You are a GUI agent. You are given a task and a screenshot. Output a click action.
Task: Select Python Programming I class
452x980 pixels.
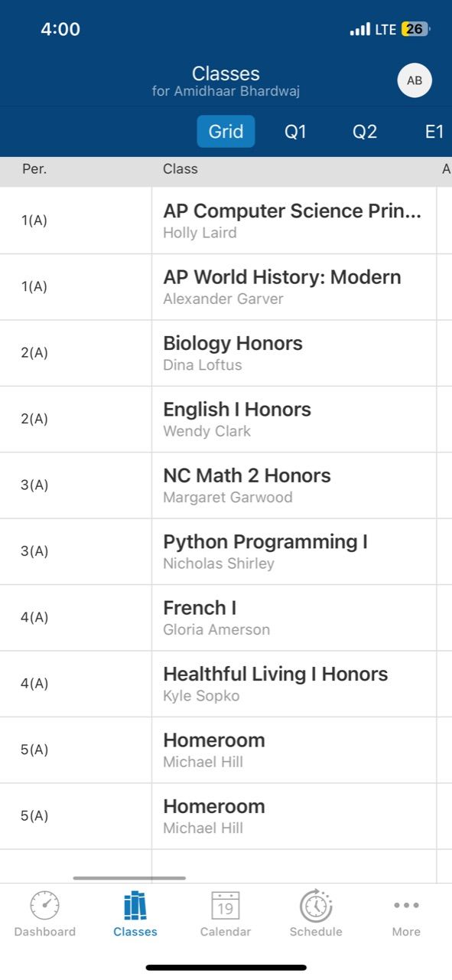pos(294,551)
